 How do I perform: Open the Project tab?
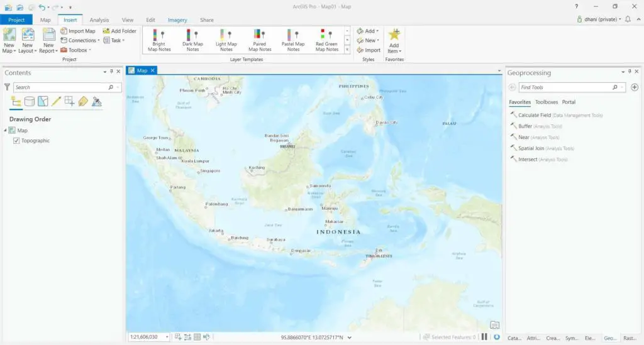pyautogui.click(x=16, y=19)
